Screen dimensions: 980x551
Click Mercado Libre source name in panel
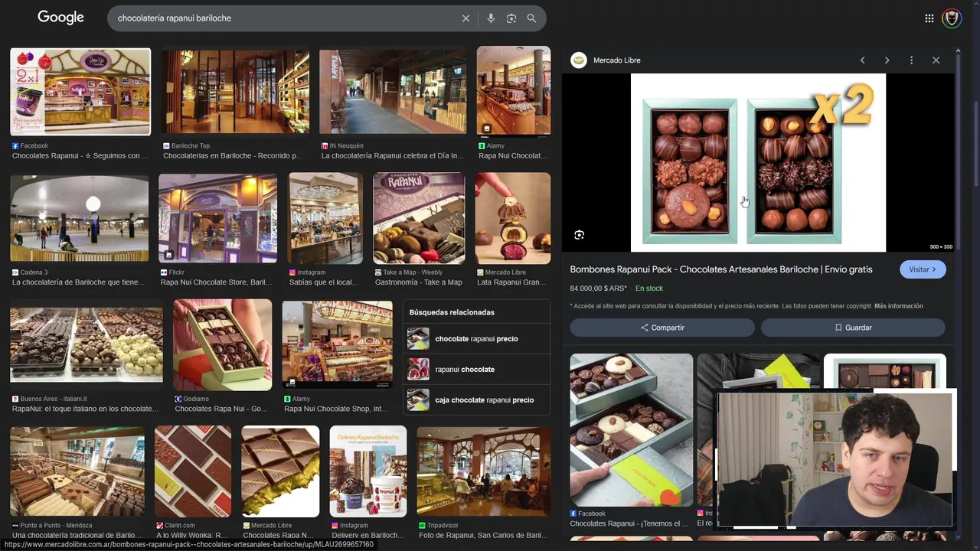pos(617,60)
